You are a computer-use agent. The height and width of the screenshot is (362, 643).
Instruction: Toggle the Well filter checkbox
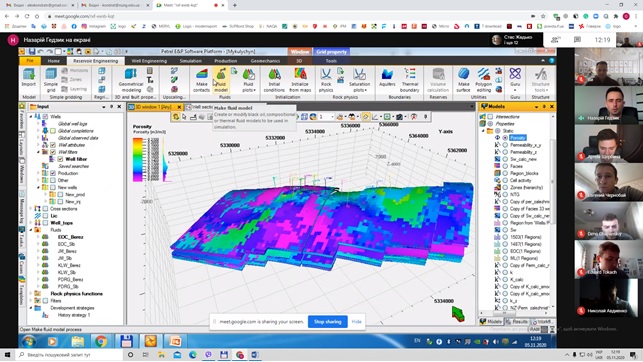click(60, 159)
